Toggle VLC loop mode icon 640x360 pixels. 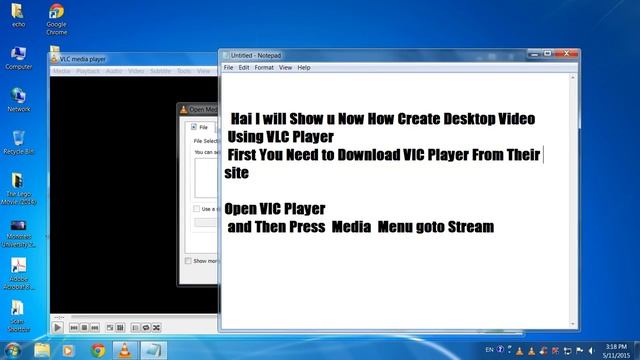146,327
